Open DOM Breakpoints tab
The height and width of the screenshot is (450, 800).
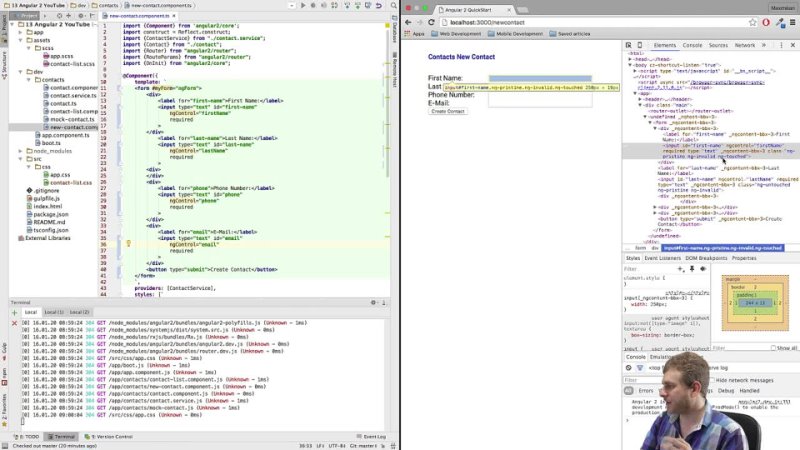[706, 258]
